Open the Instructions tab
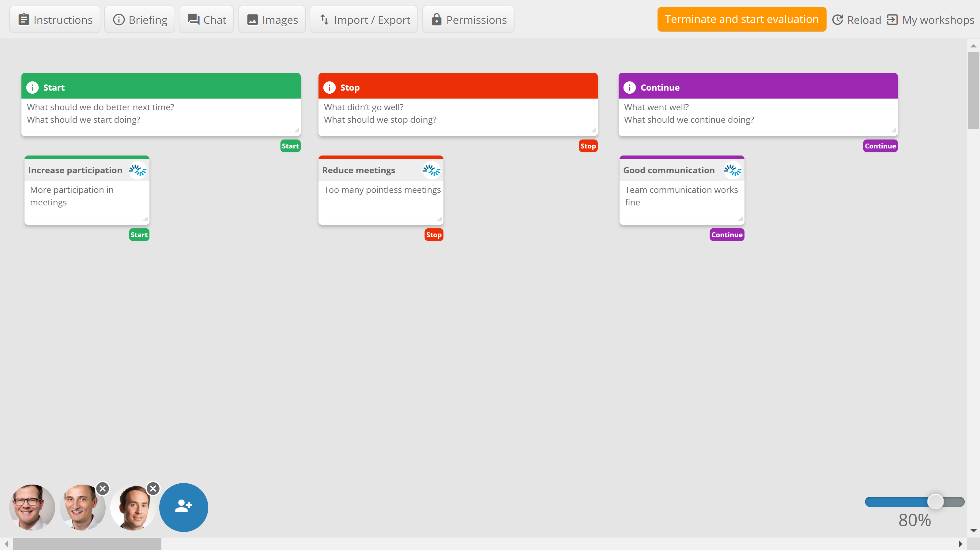The width and height of the screenshot is (980, 551). click(55, 20)
